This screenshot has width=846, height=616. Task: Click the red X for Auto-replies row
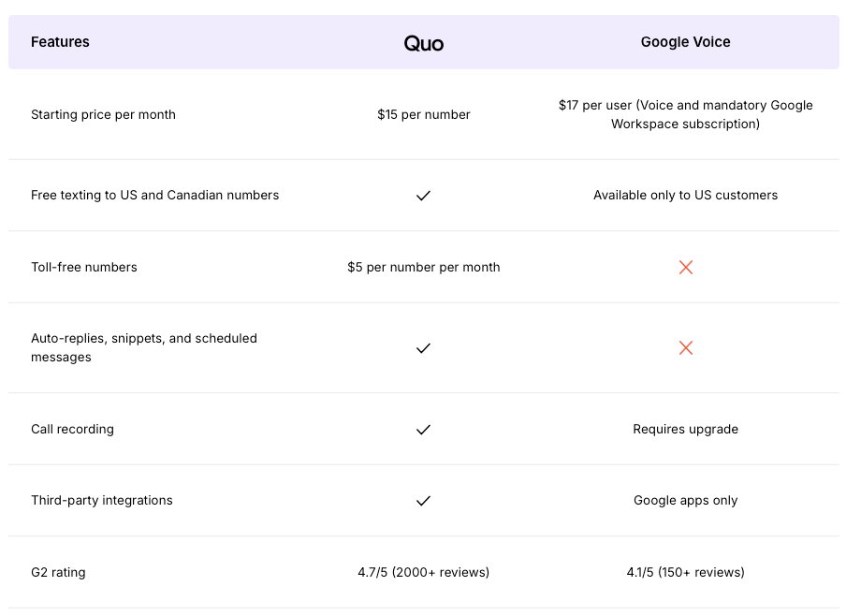(686, 348)
